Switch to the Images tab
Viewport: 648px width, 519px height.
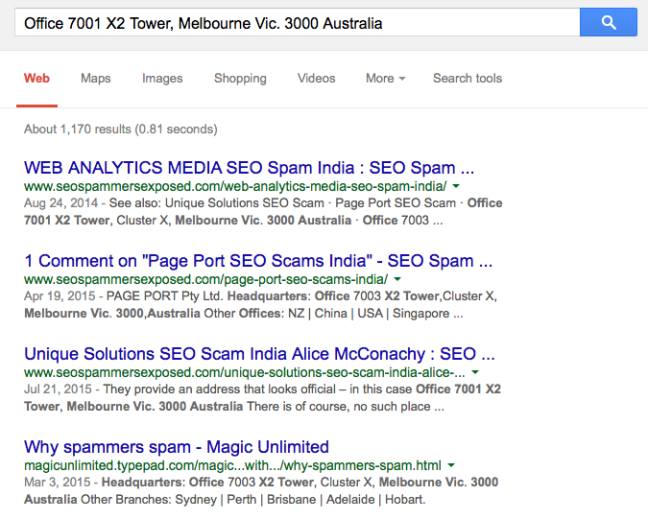(162, 78)
